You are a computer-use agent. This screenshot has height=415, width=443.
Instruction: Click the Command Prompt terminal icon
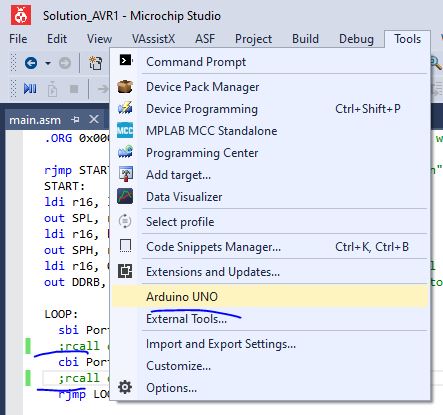126,60
